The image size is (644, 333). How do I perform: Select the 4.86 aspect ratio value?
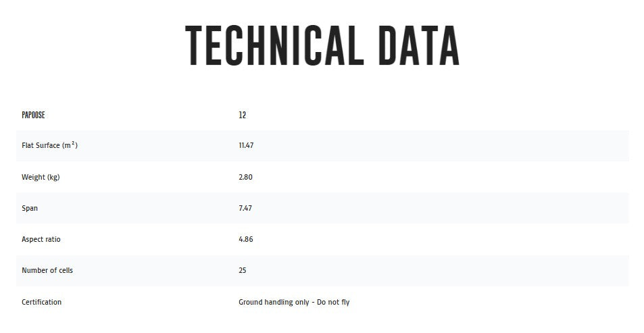[x=245, y=239]
